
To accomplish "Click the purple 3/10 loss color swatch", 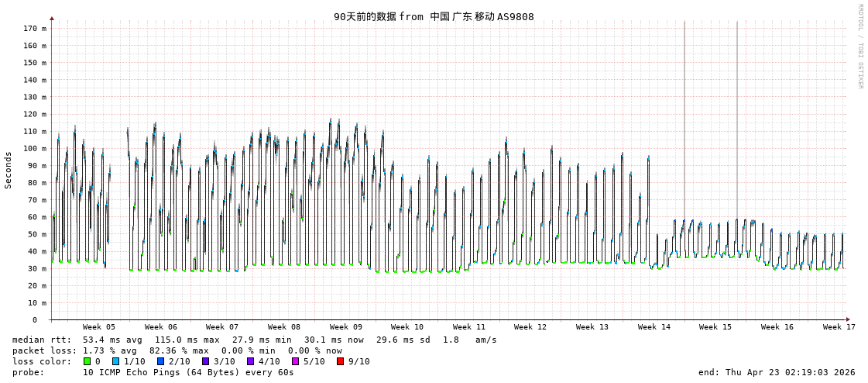I will coord(205,361).
